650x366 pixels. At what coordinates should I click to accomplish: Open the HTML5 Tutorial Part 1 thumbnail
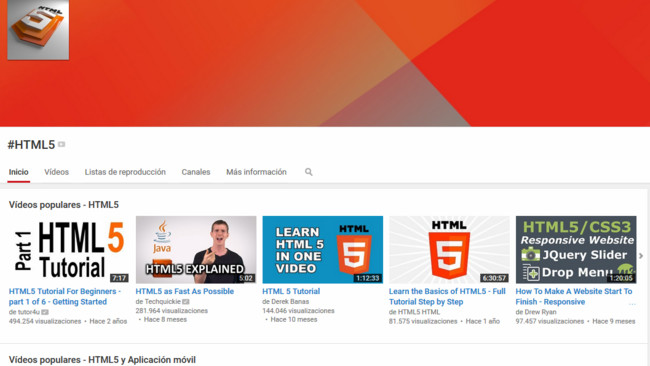[x=69, y=250]
